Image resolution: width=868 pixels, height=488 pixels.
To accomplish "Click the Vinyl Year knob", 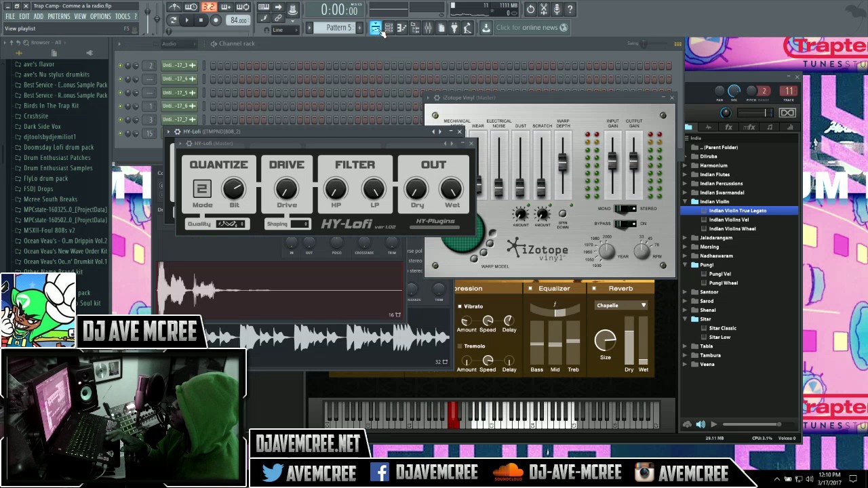I will [x=606, y=252].
